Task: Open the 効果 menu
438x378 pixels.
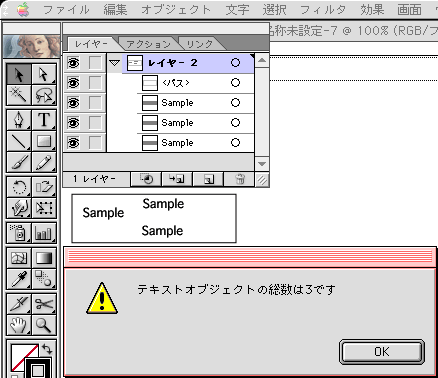Action: (x=372, y=9)
